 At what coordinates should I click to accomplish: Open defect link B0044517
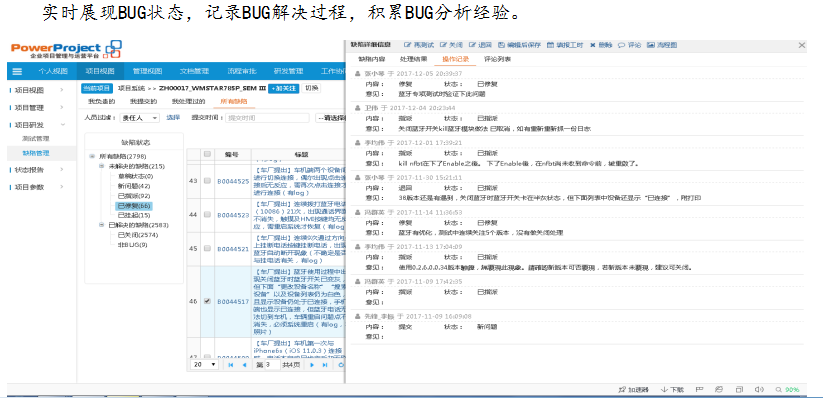[x=234, y=301]
